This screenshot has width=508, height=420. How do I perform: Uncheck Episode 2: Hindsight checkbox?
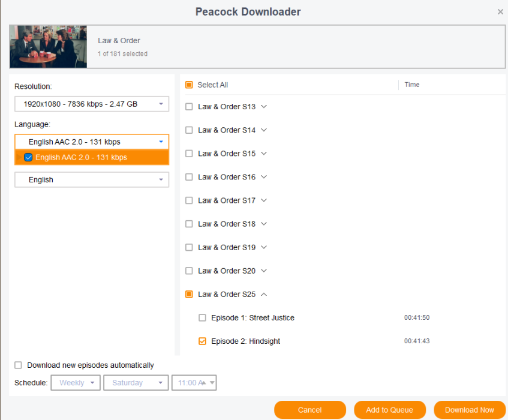click(x=202, y=341)
